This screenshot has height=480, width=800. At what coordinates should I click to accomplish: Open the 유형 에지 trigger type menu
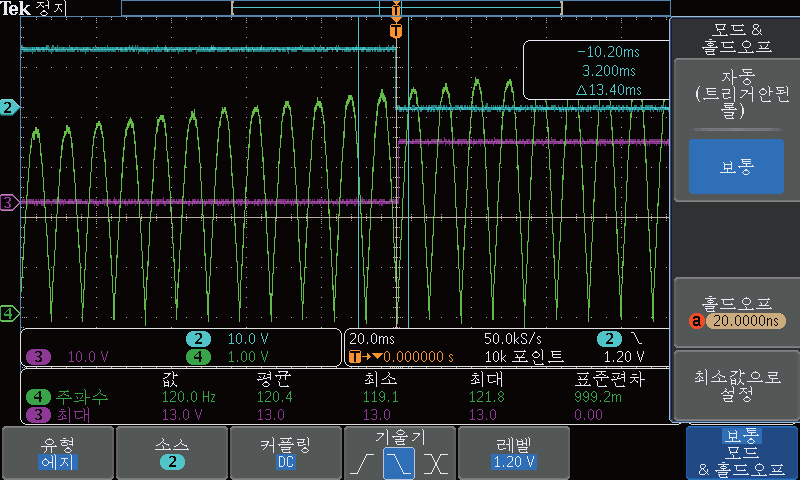coord(57,453)
